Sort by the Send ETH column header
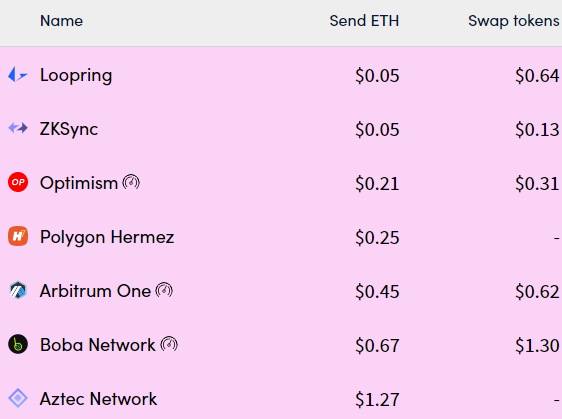 click(x=364, y=21)
